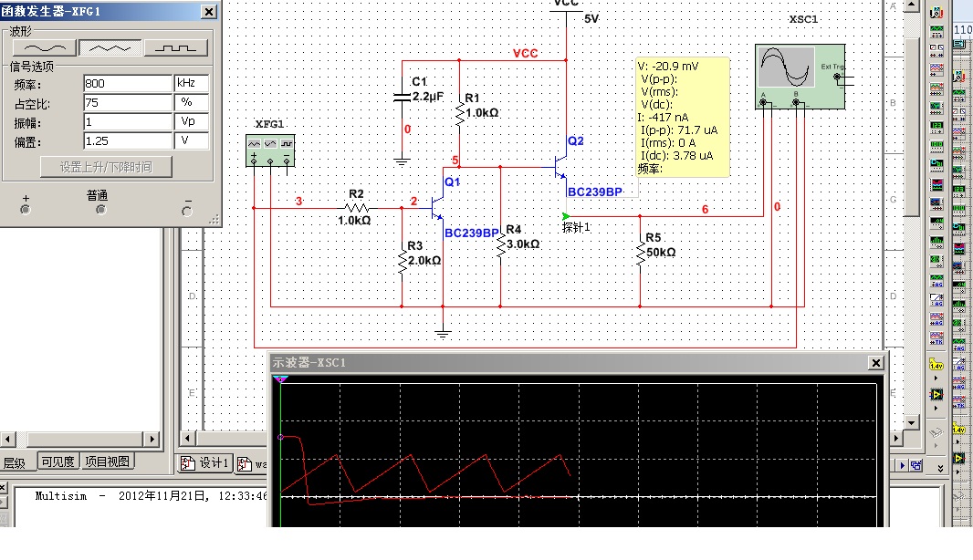
Task: Click the plus terminal of function generator
Action: (x=25, y=210)
